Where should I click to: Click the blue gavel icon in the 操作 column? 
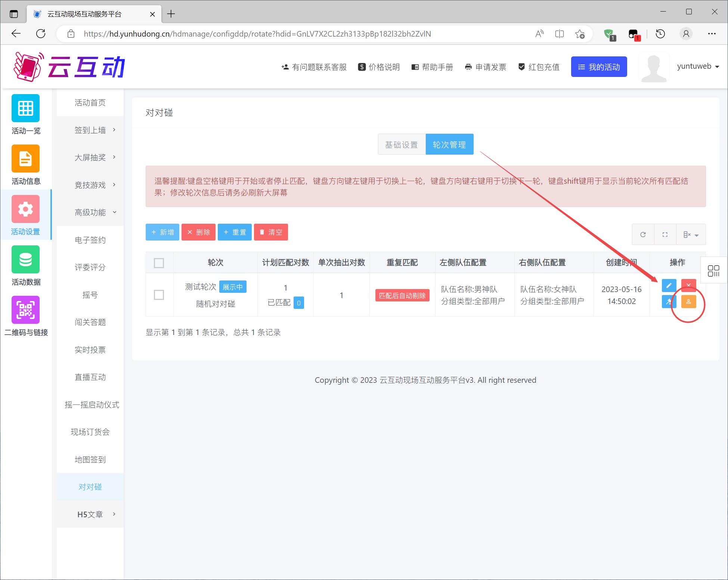pyautogui.click(x=669, y=302)
